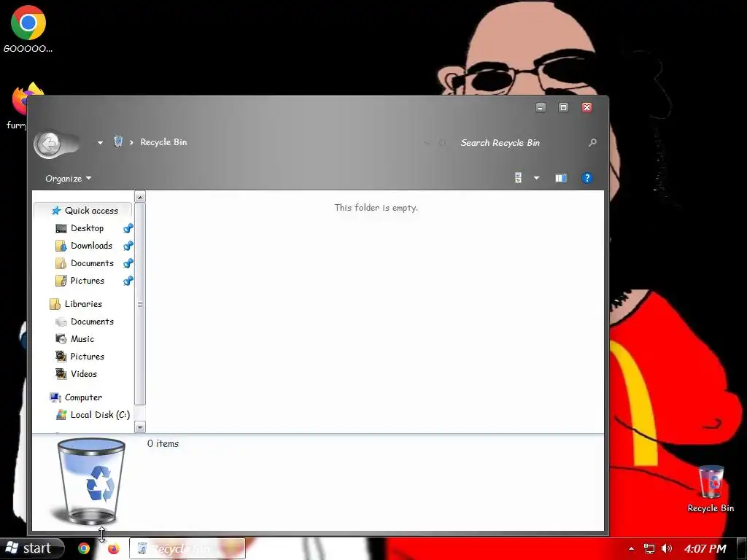Show hidden tray icons arrow

631,549
